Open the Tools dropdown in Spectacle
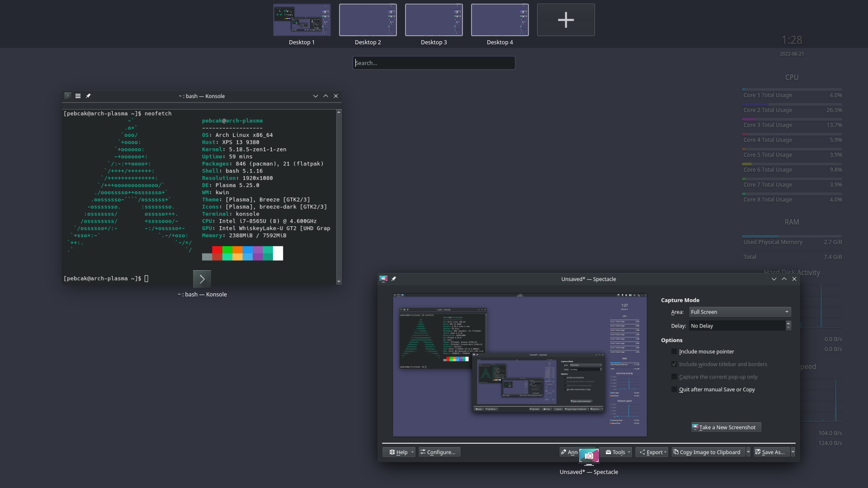This screenshot has width=868, height=488. [618, 452]
